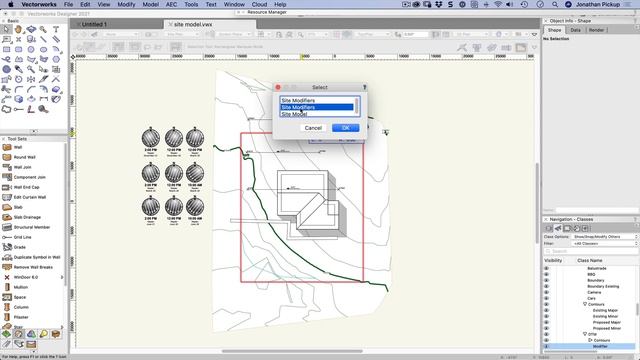
Task: Open the Modify menu
Action: pyautogui.click(x=126, y=4)
